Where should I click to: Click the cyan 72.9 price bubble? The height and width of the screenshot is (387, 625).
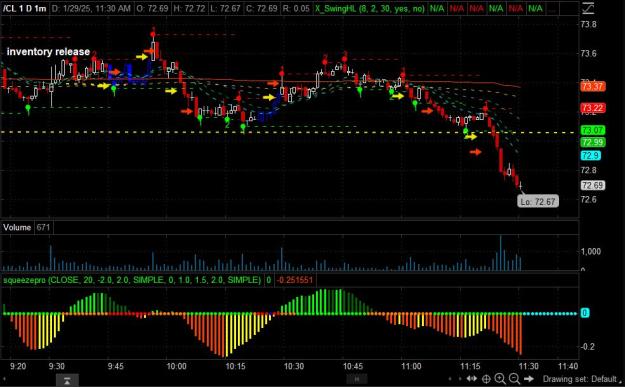click(590, 155)
